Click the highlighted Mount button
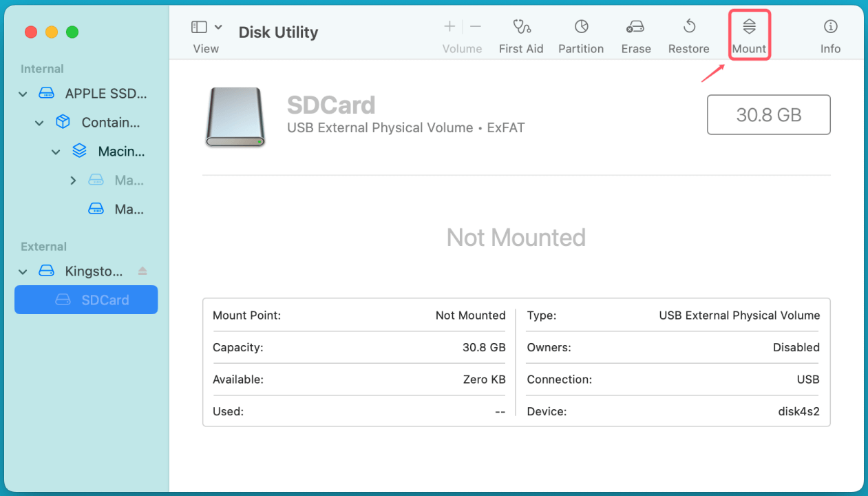Viewport: 868px width, 496px height. click(x=749, y=34)
